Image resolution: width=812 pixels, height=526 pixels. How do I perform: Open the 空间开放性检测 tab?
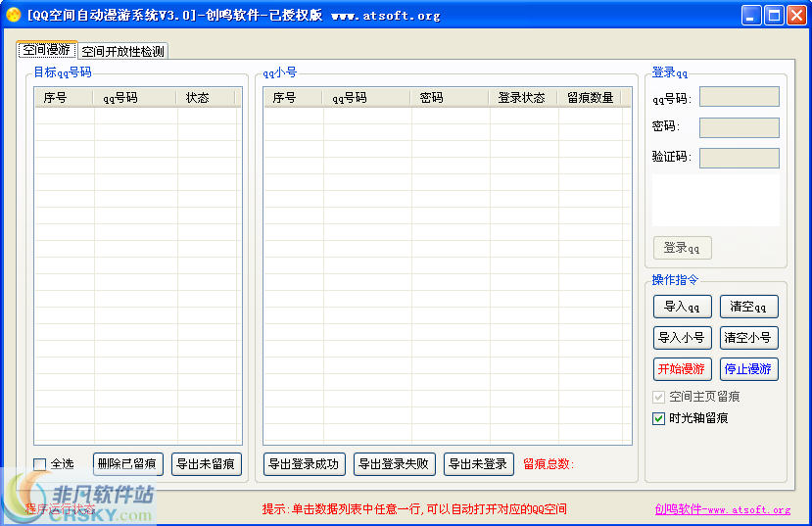[x=122, y=51]
